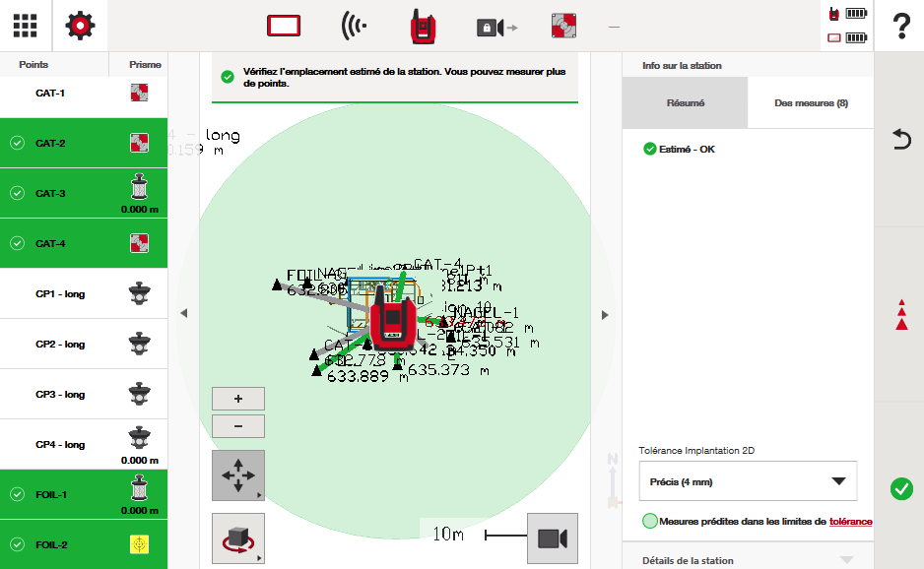
Task: Click the locked camera icon
Action: click(495, 28)
